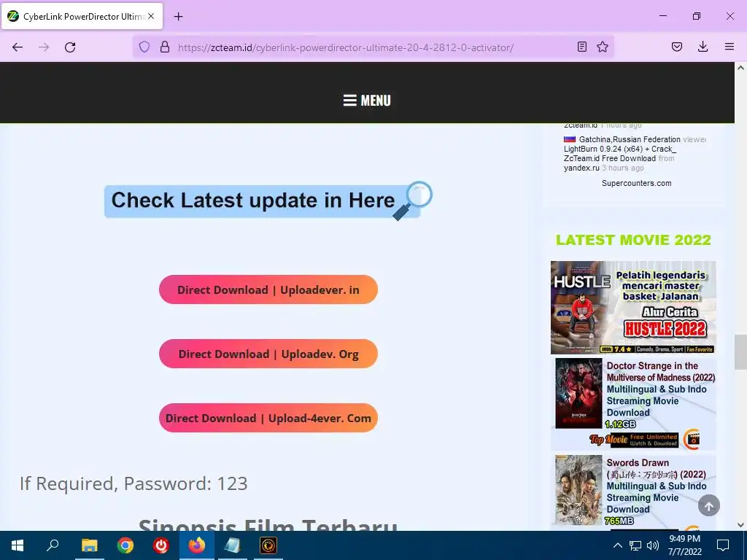The width and height of the screenshot is (747, 560).
Task: Toggle reader view icon
Action: point(581,47)
